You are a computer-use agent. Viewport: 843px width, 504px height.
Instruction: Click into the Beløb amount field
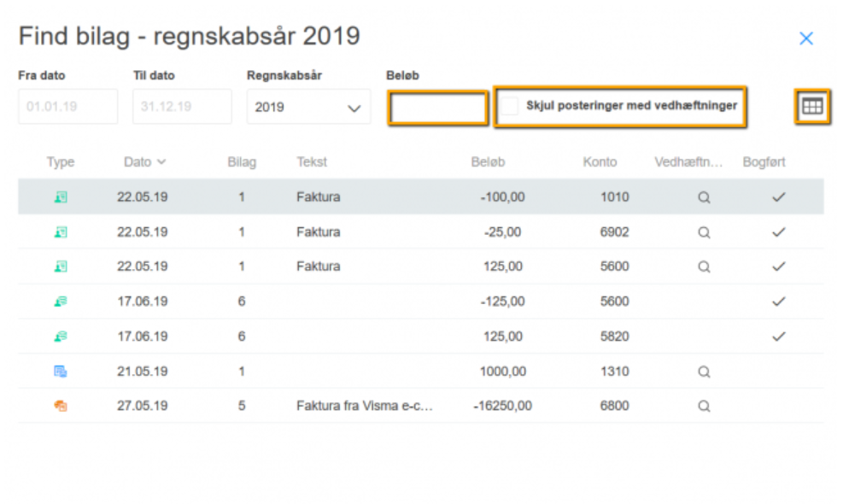click(x=438, y=108)
